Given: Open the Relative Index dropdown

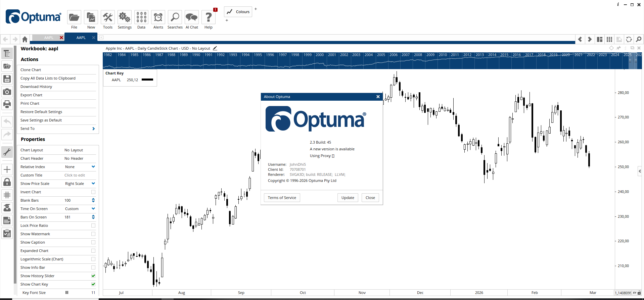Looking at the screenshot, I should coord(93,167).
